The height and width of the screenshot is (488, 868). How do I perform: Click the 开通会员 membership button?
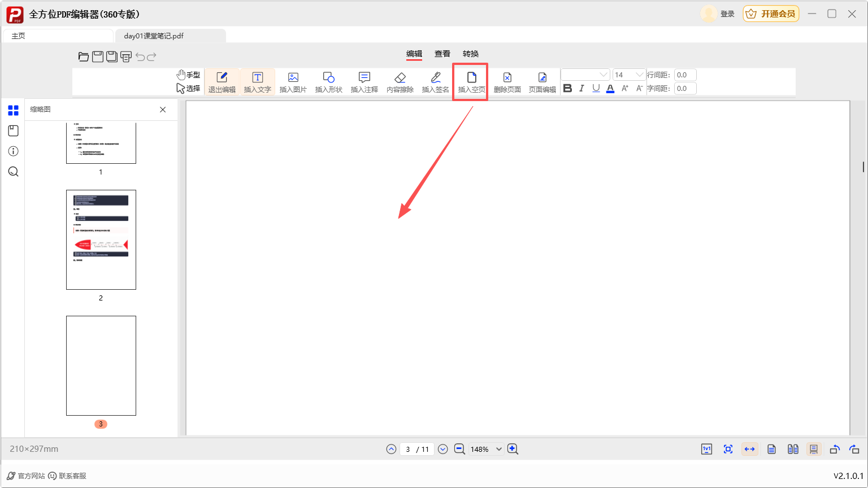[x=771, y=14]
